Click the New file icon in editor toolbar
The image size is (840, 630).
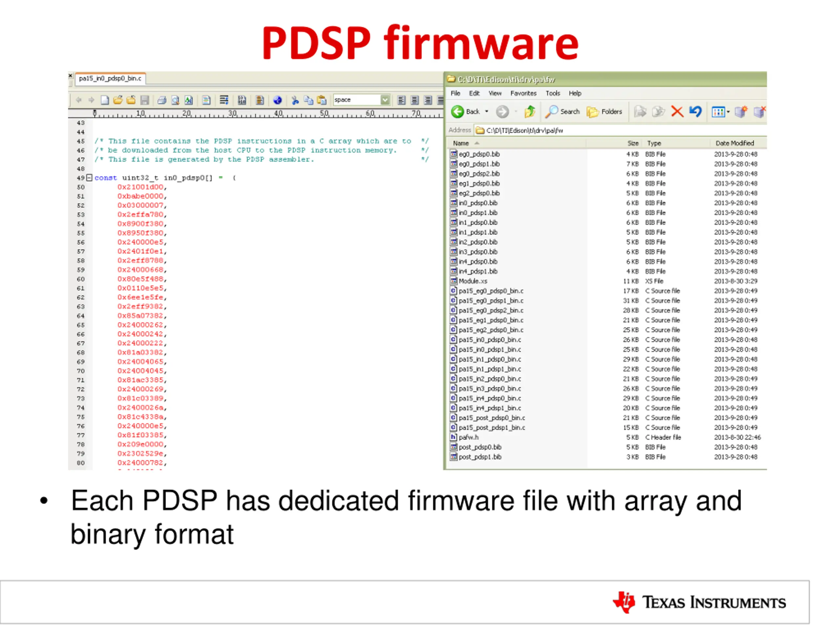click(105, 100)
